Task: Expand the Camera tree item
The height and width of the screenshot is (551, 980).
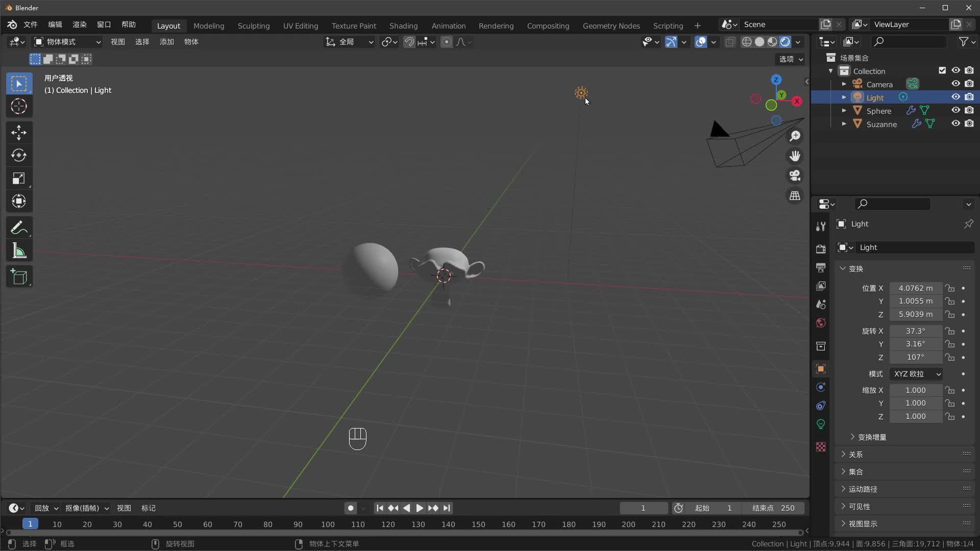Action: (844, 84)
